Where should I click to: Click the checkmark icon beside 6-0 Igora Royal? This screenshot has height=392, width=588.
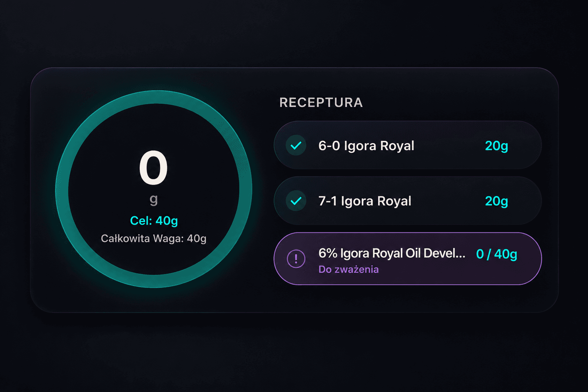click(x=296, y=145)
